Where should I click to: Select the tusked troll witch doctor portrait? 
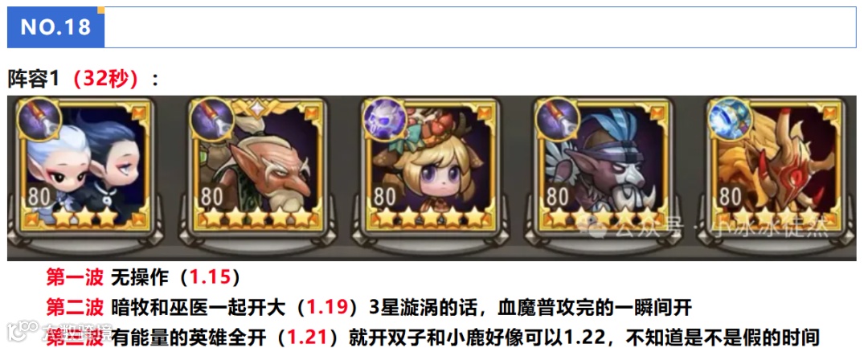click(x=604, y=164)
